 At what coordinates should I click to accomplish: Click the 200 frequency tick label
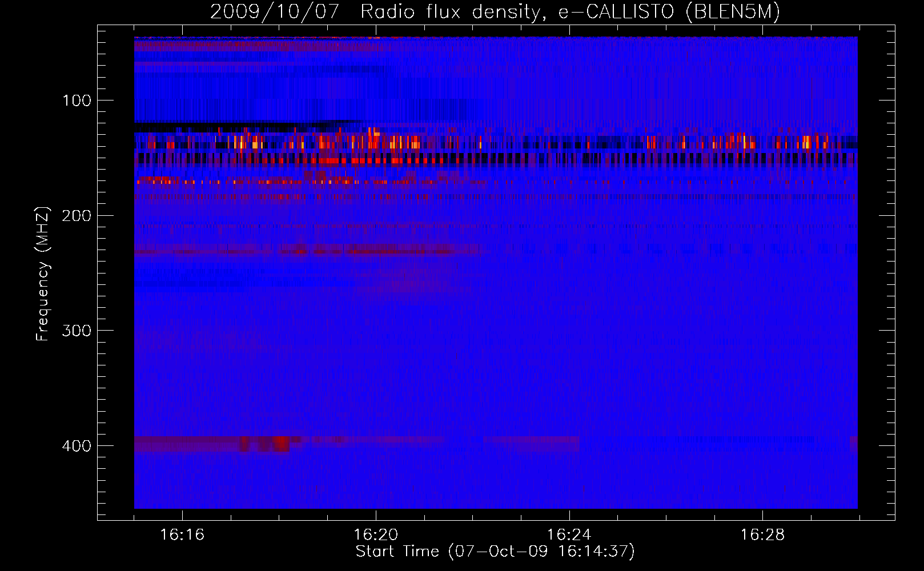(77, 216)
